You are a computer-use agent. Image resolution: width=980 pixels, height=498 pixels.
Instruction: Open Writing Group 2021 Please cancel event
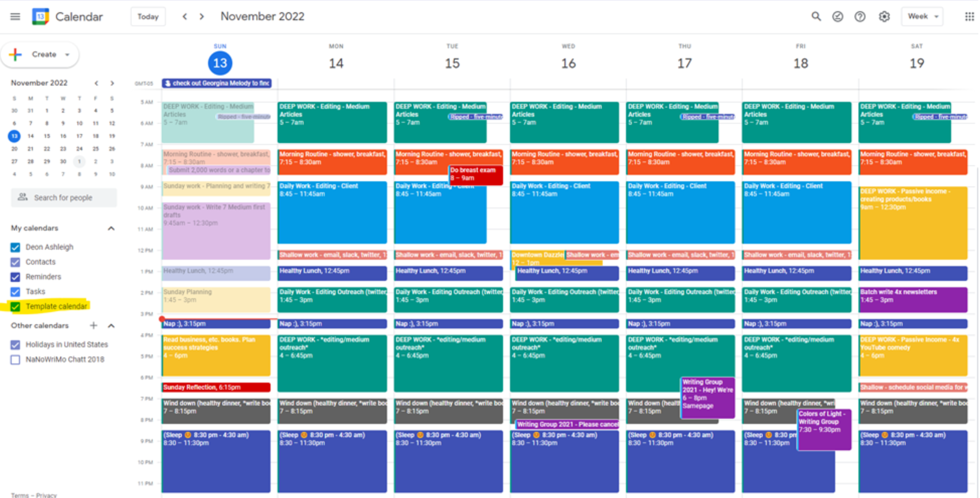tap(567, 424)
